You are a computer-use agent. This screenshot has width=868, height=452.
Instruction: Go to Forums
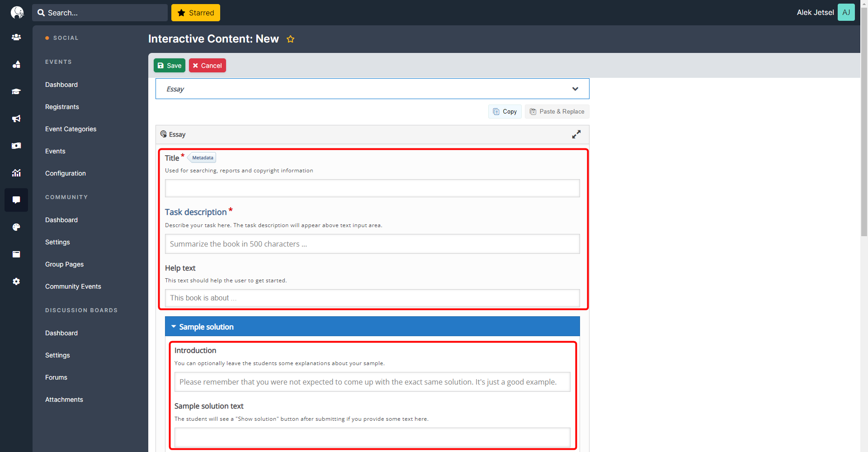pyautogui.click(x=56, y=377)
